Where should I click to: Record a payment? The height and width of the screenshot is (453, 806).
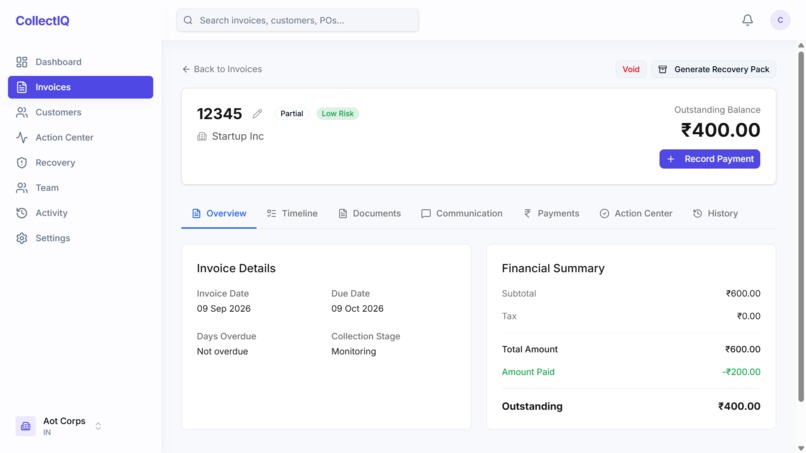coord(709,159)
